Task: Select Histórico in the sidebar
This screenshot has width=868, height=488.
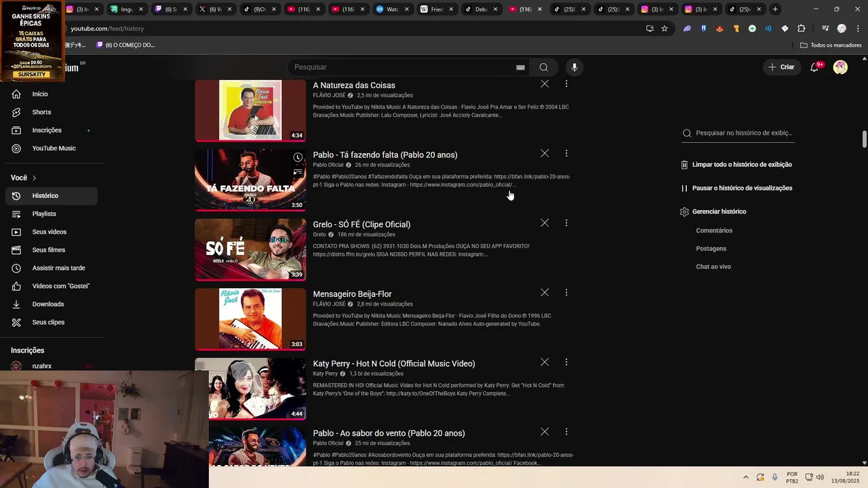Action: (x=52, y=196)
